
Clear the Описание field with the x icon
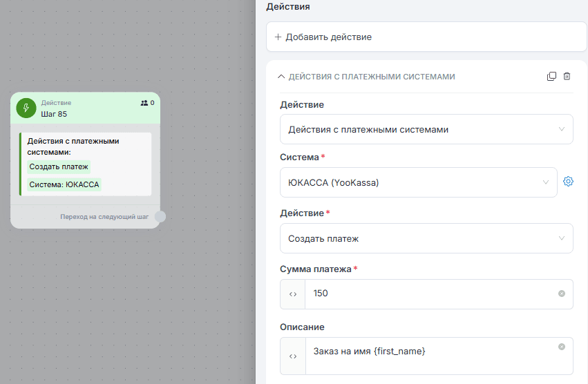(x=561, y=347)
